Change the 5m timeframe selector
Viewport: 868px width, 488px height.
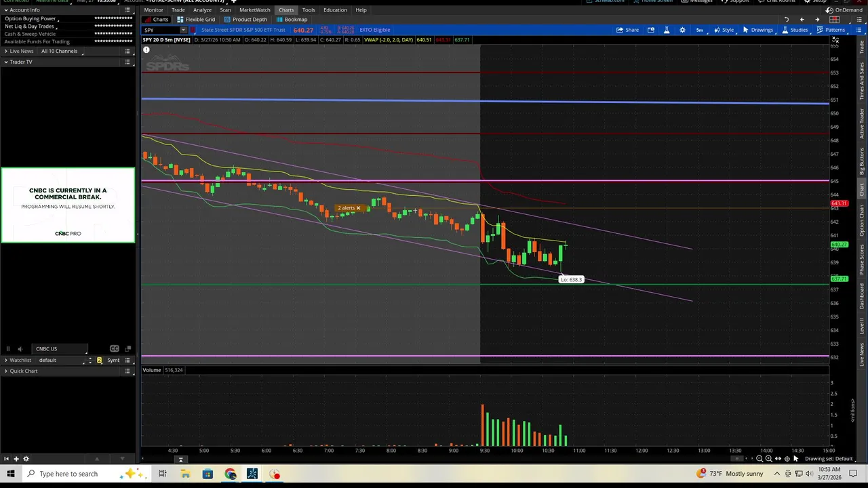pyautogui.click(x=699, y=30)
